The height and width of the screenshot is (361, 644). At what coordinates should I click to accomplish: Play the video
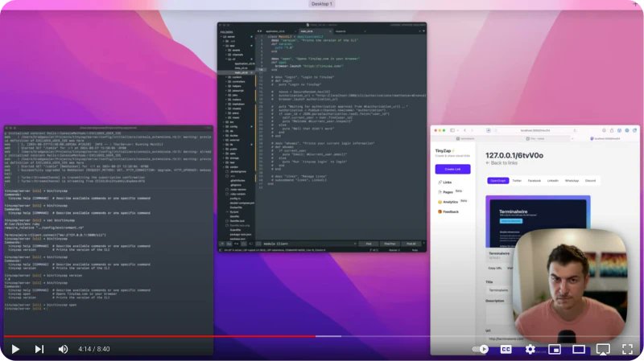[15, 349]
